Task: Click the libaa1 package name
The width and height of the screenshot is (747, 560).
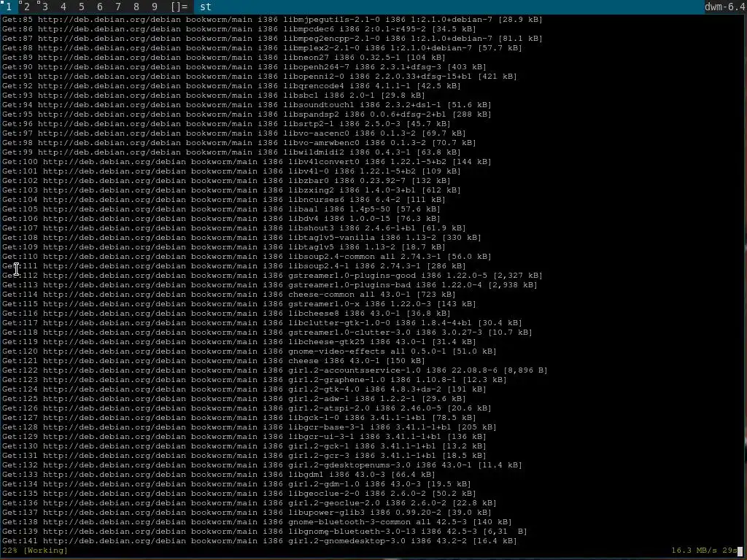Action: 303,209
